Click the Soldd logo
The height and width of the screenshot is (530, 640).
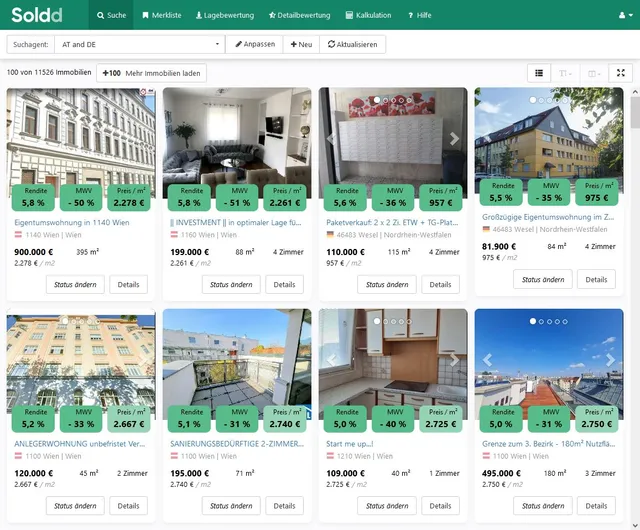point(37,15)
